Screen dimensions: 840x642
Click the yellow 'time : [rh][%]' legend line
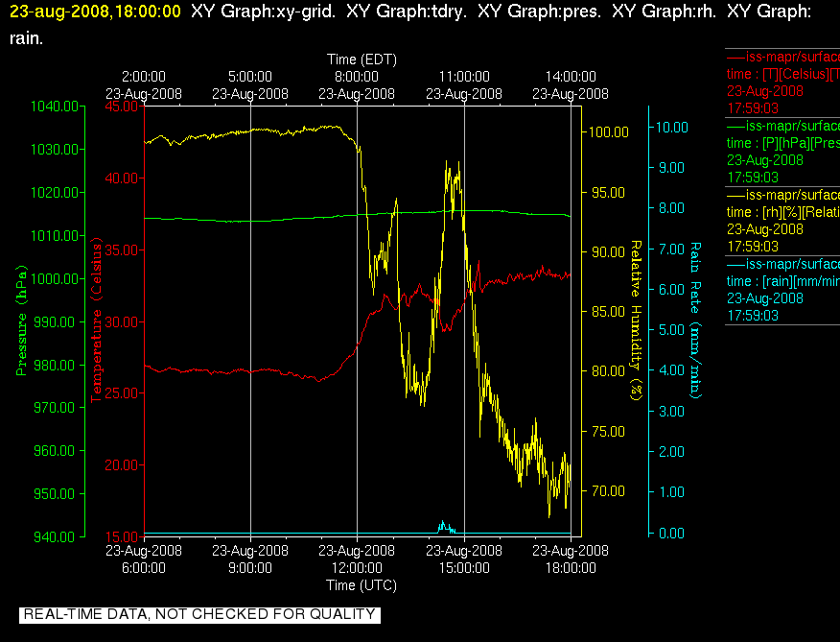(x=782, y=212)
